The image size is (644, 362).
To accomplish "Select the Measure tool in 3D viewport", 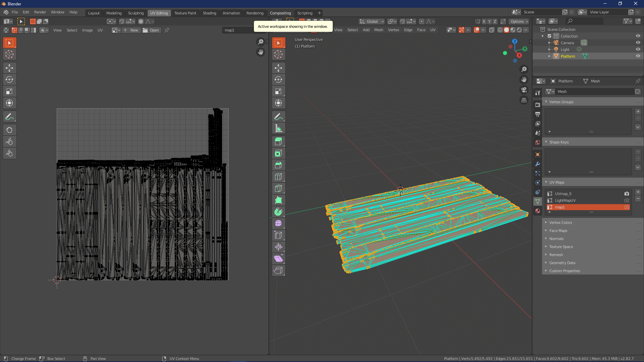I will (278, 128).
